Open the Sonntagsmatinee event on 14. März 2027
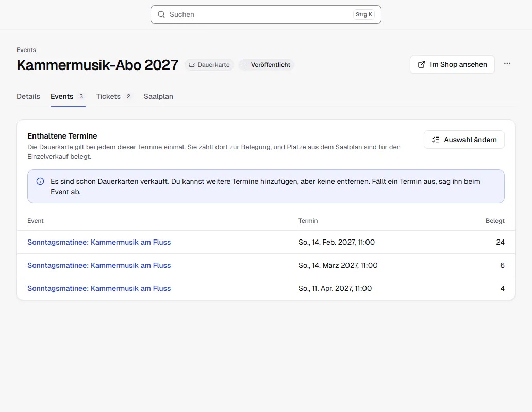The height and width of the screenshot is (412, 532). click(99, 265)
